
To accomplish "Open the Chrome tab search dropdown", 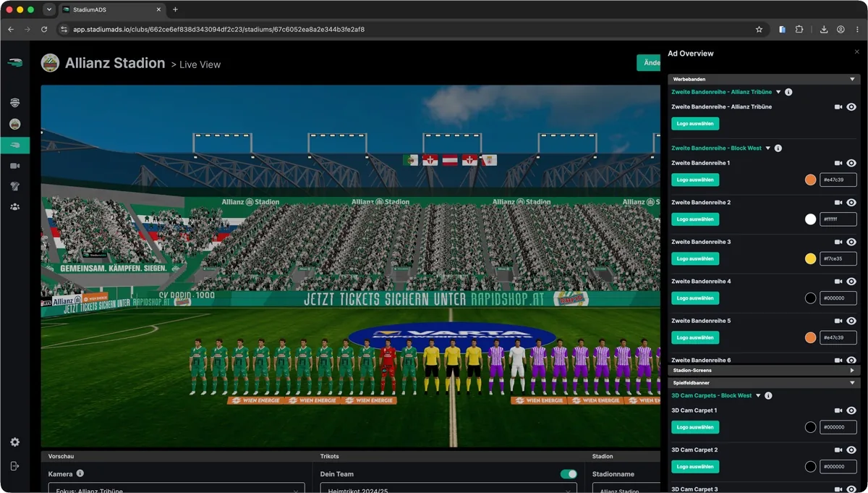I will [49, 9].
